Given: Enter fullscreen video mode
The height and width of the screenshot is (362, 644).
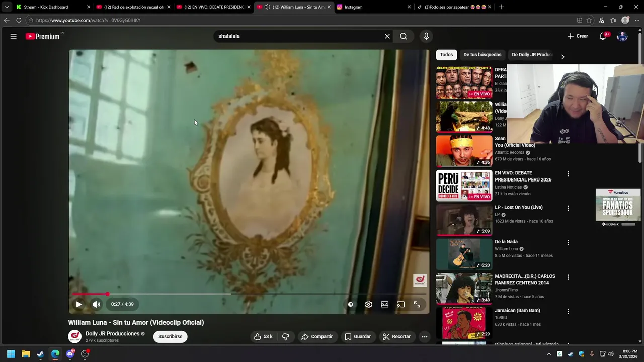Looking at the screenshot, I should (x=417, y=304).
